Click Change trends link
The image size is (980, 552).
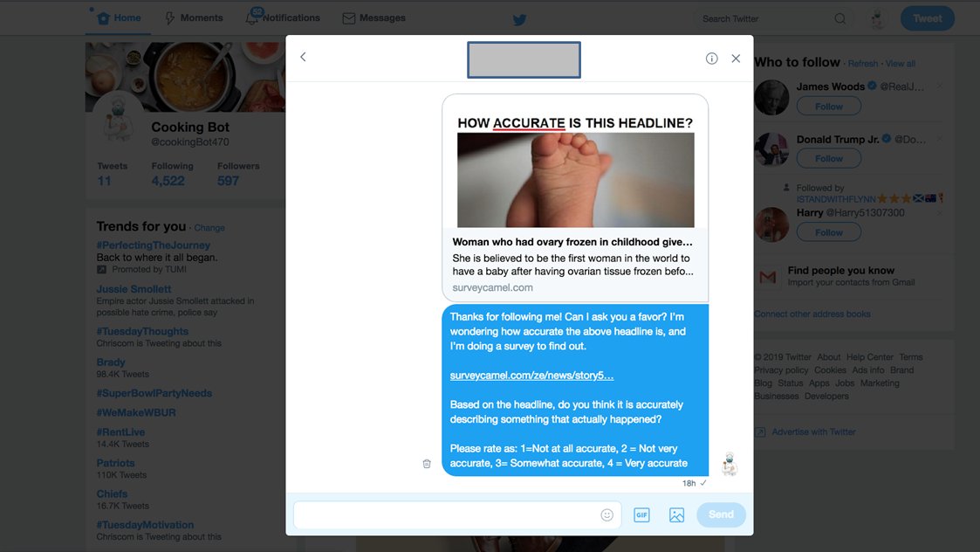coord(209,228)
